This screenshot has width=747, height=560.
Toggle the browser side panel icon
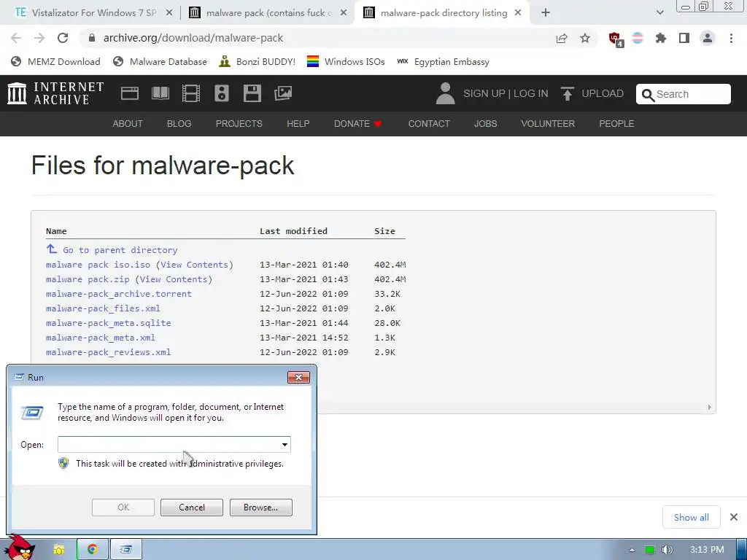(684, 38)
